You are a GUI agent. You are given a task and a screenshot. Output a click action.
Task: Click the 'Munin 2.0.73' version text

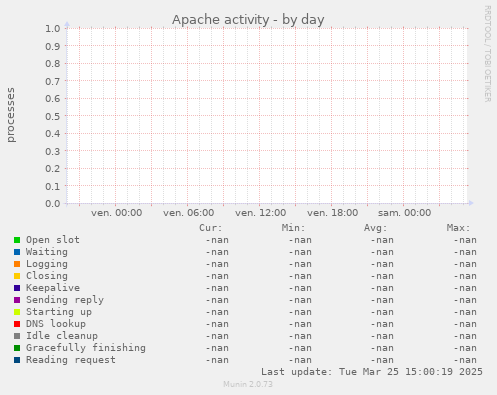click(x=248, y=384)
